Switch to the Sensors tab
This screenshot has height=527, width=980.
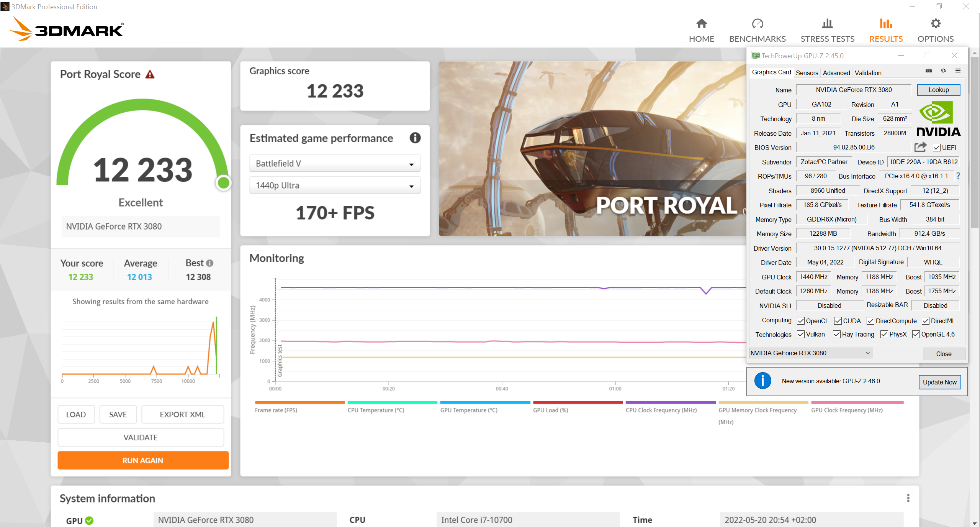(x=807, y=73)
